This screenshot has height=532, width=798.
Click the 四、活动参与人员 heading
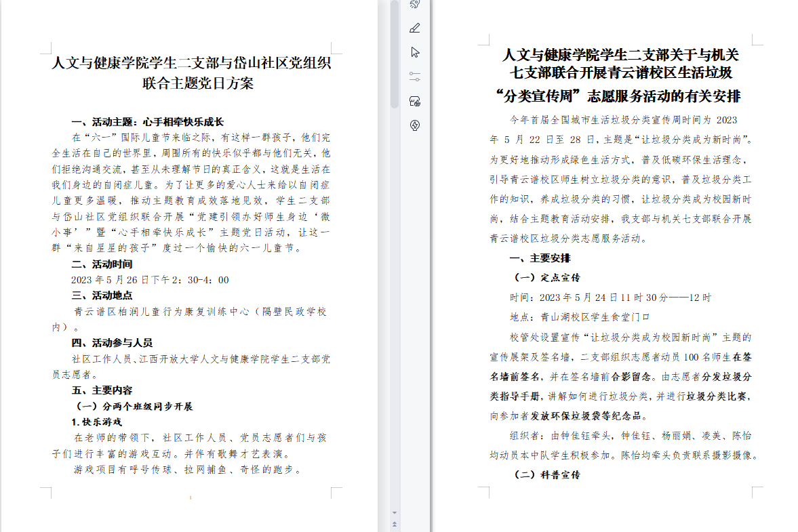click(113, 343)
